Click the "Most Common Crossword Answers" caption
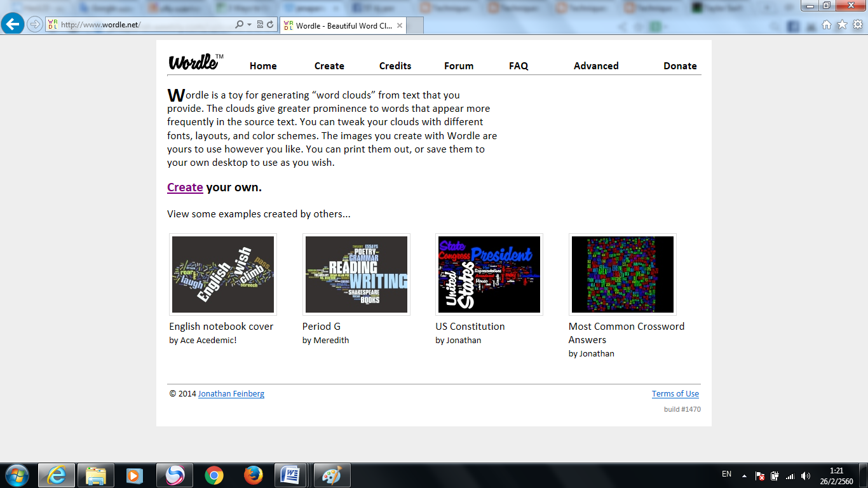This screenshot has width=868, height=488. 627,333
